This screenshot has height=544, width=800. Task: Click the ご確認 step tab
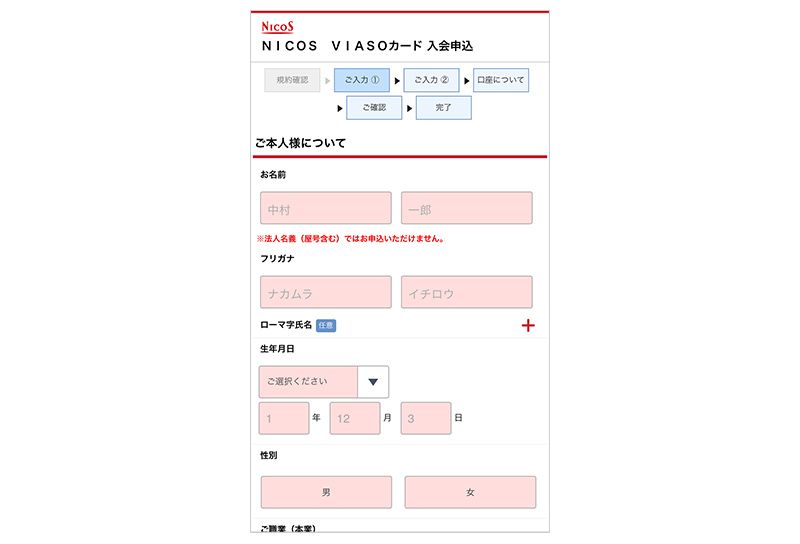[374, 108]
